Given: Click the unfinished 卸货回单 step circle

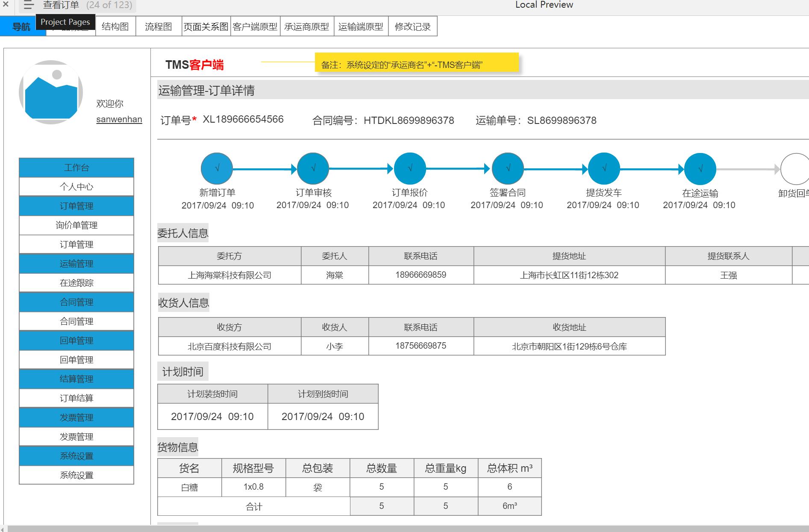Looking at the screenshot, I should click(x=795, y=169).
